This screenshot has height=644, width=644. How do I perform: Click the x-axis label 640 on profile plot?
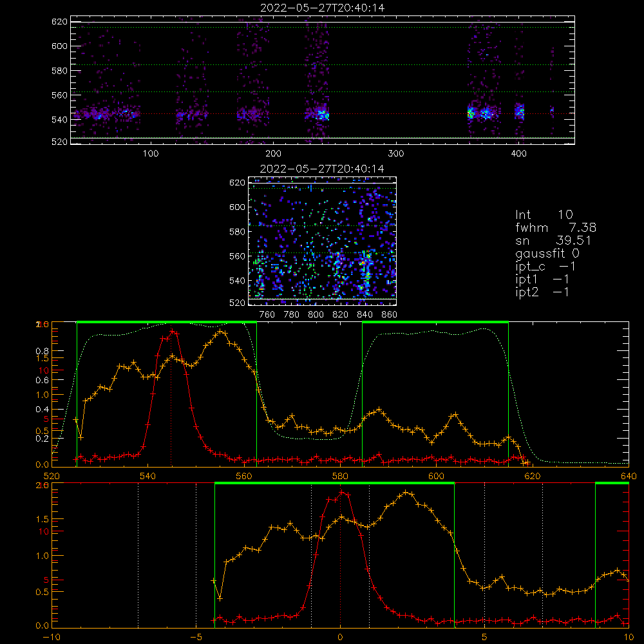629,476
